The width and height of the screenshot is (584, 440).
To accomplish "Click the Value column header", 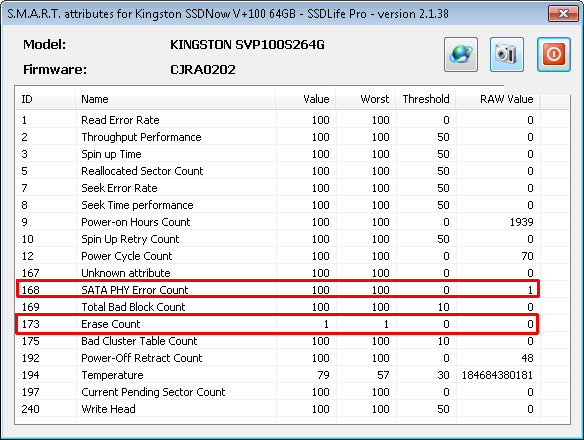I will click(305, 99).
